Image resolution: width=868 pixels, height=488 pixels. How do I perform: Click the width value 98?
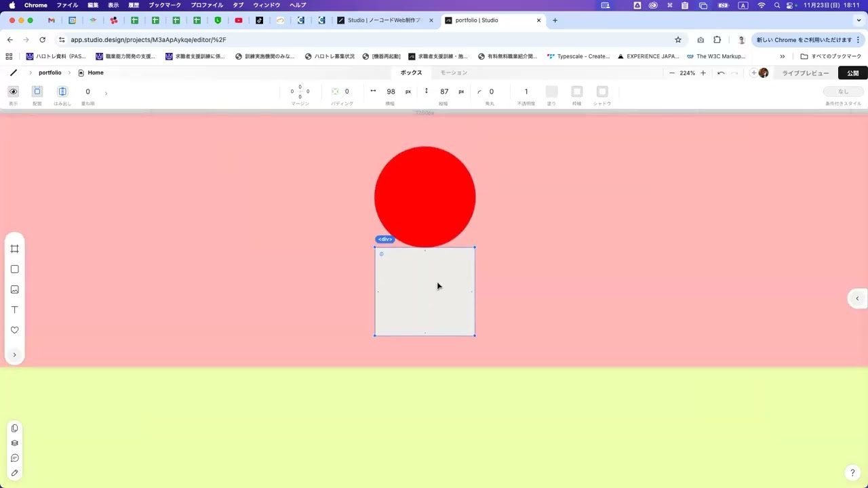pos(391,91)
